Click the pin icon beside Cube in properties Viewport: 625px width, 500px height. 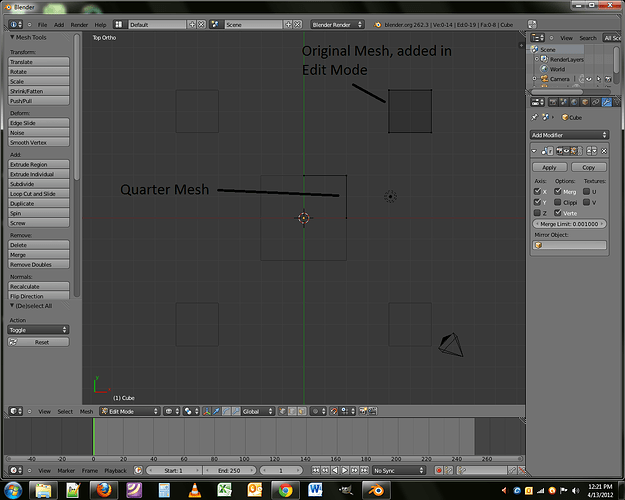tap(534, 117)
